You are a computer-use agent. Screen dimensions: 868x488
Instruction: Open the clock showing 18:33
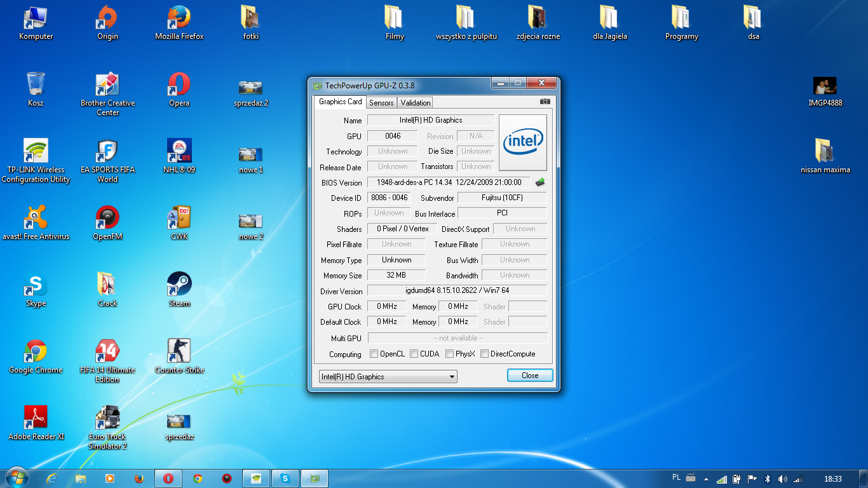832,479
